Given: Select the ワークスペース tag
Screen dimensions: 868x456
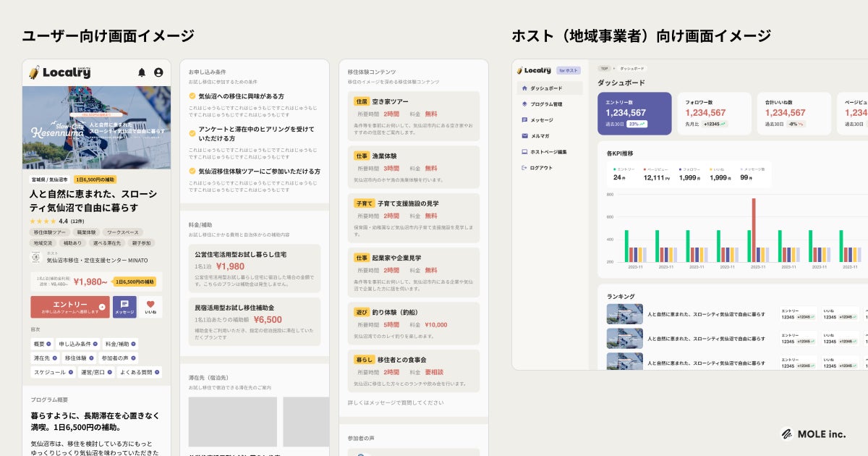Looking at the screenshot, I should [x=122, y=232].
